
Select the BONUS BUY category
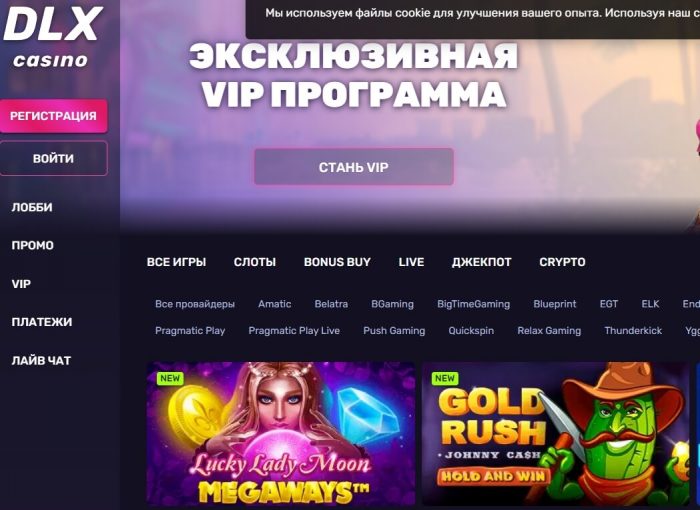point(337,262)
